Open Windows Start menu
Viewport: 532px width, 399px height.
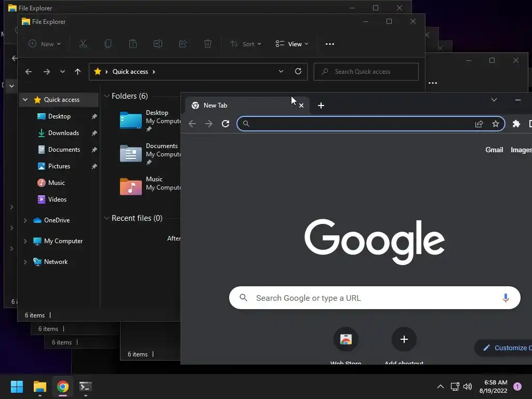17,387
